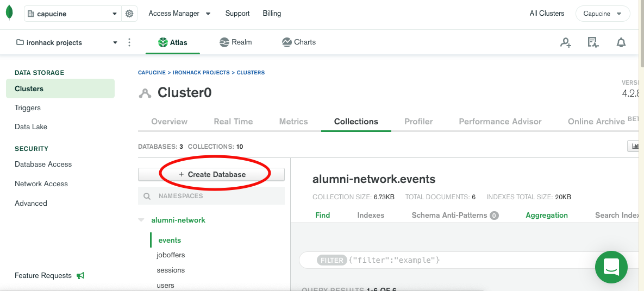
Task: Click the MongoDB leaf logo
Action: [x=9, y=12]
